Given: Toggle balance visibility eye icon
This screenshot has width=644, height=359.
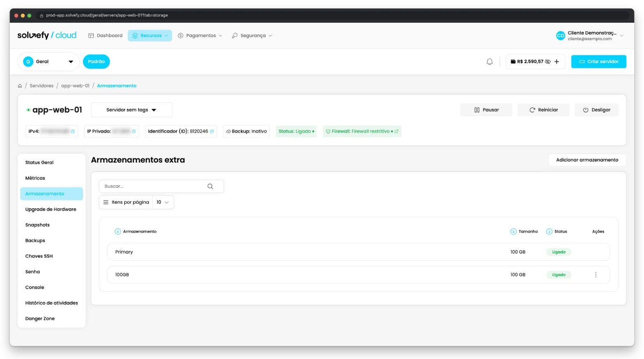Looking at the screenshot, I should tap(548, 61).
